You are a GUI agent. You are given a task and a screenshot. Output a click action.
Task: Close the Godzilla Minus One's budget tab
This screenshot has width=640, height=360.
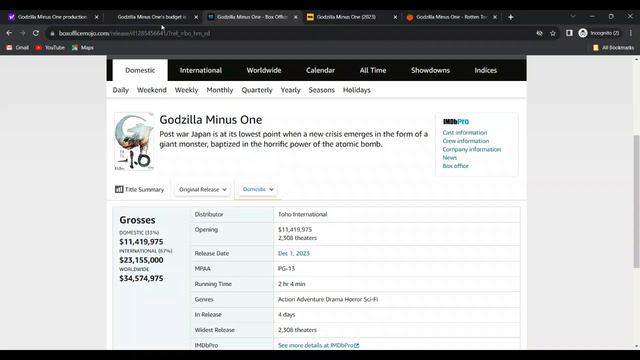[196, 17]
